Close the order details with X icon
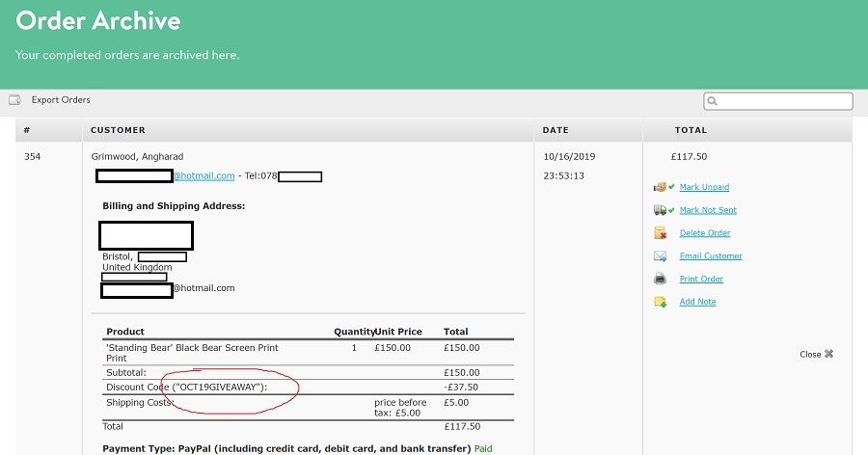 pos(828,354)
